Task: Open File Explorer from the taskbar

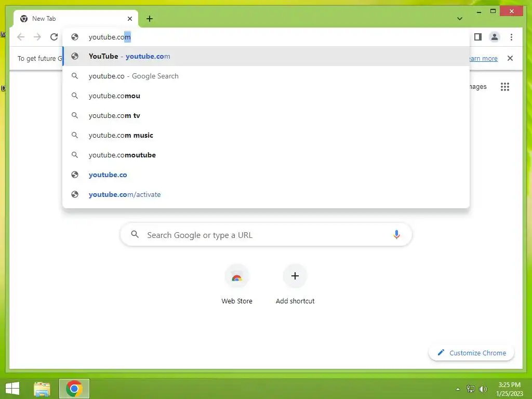Action: point(42,389)
